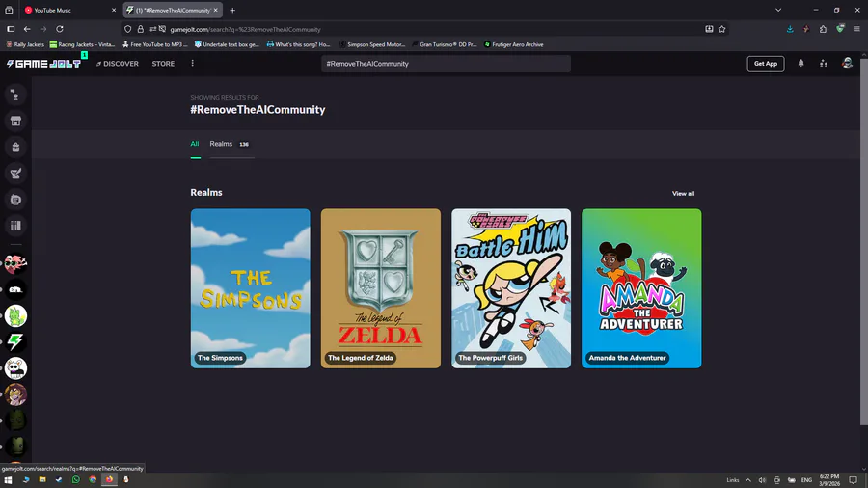The width and height of the screenshot is (868, 488).
Task: Click the top sidebar chat icon
Action: click(15, 95)
